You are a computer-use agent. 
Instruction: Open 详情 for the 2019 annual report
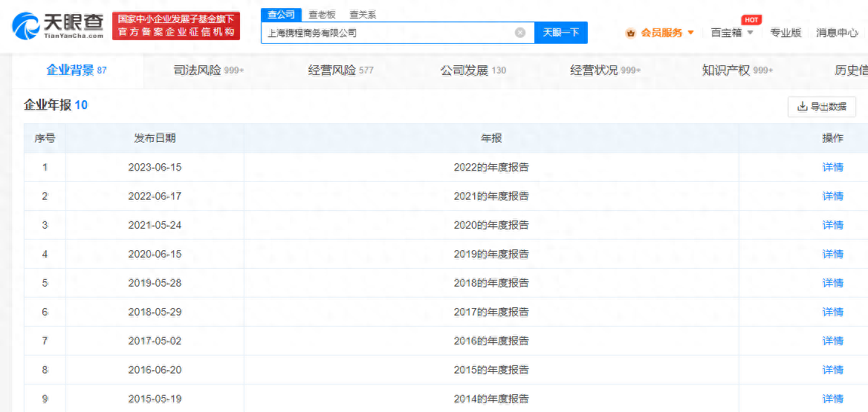point(832,254)
